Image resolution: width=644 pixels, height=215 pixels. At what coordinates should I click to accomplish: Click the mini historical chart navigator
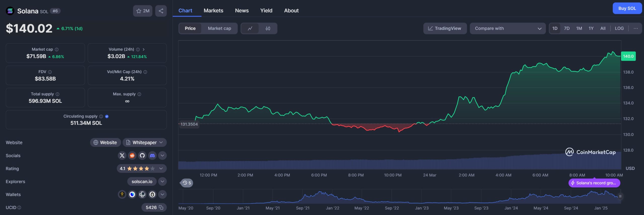[399, 197]
